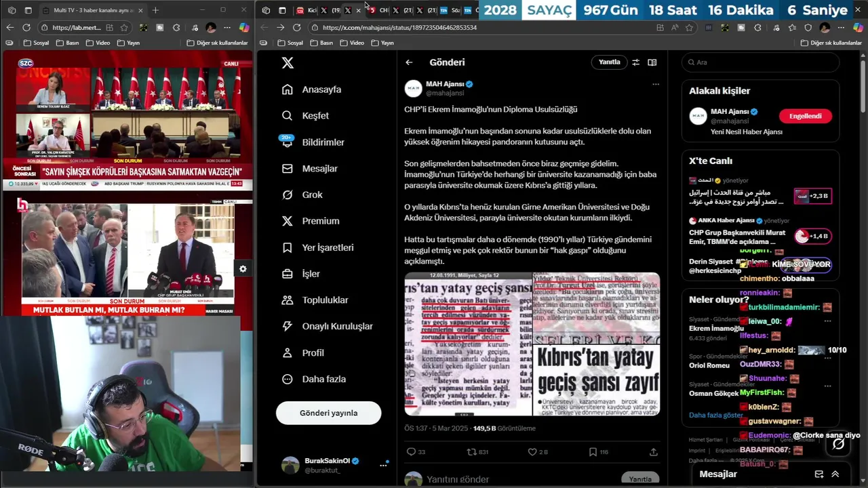Focus the Ara search field

760,62
